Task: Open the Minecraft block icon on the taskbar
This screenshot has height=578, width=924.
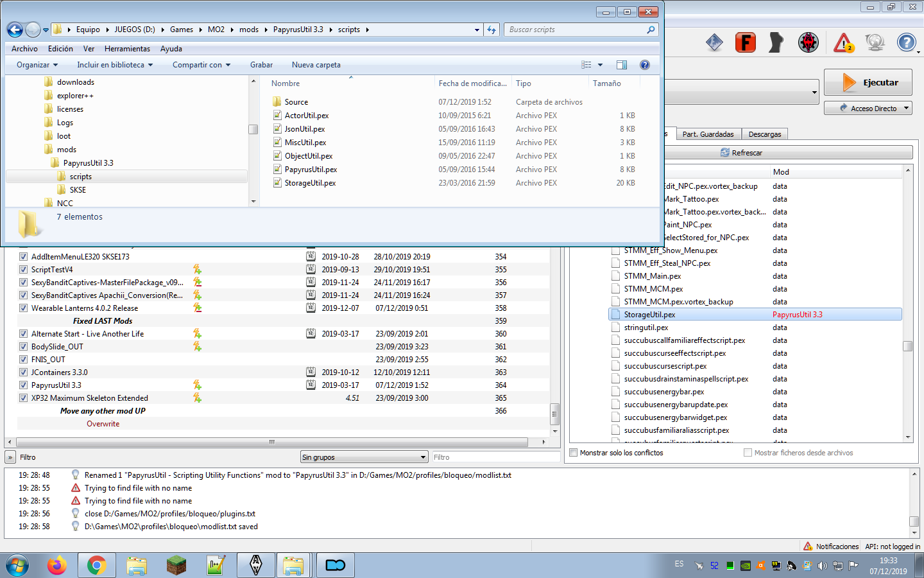Action: tap(176, 565)
